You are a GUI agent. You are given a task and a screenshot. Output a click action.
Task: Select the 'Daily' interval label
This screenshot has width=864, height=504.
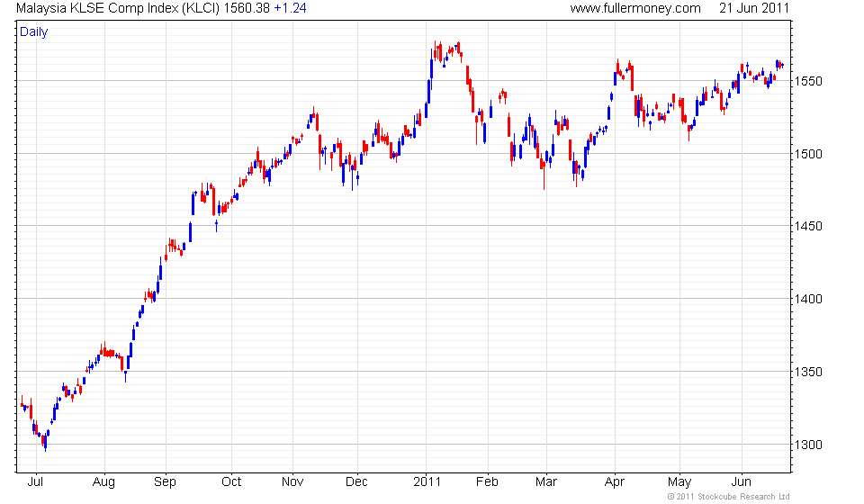click(x=33, y=31)
